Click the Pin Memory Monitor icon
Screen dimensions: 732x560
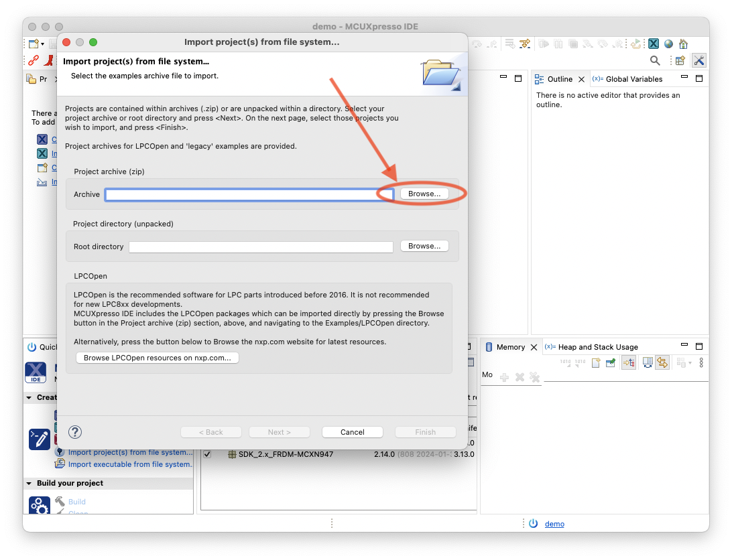[611, 362]
